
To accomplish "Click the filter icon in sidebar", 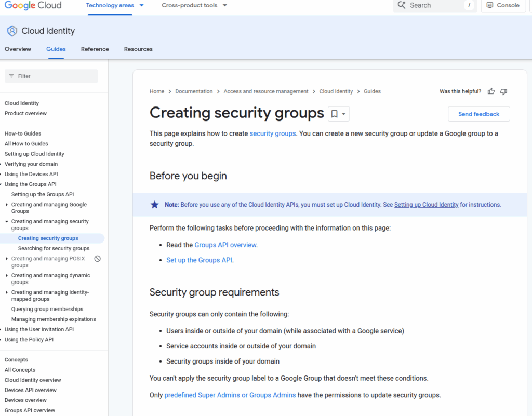I will pyautogui.click(x=11, y=76).
